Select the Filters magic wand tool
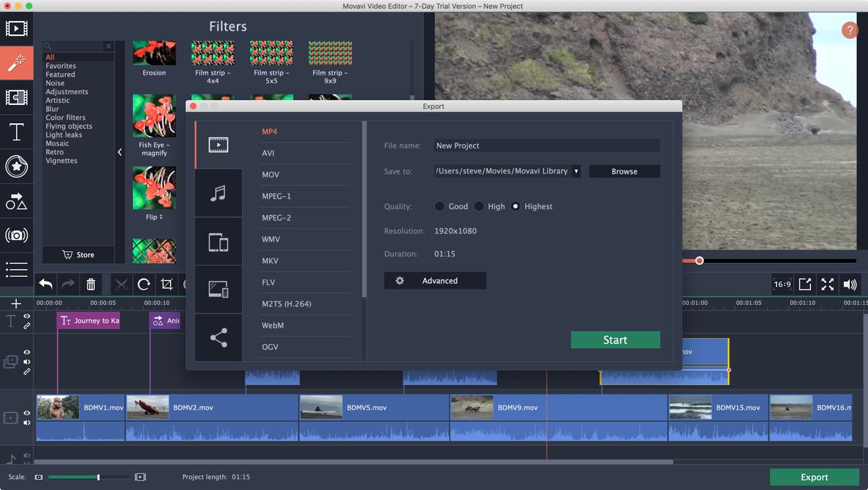 16,62
